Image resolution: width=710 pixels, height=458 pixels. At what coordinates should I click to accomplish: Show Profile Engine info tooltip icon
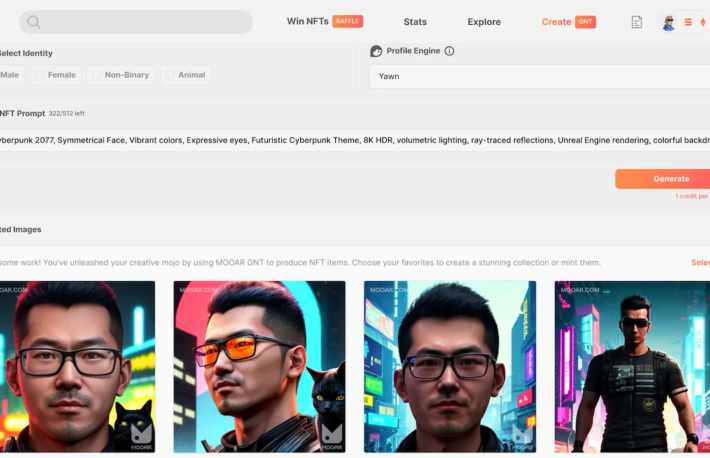point(449,51)
